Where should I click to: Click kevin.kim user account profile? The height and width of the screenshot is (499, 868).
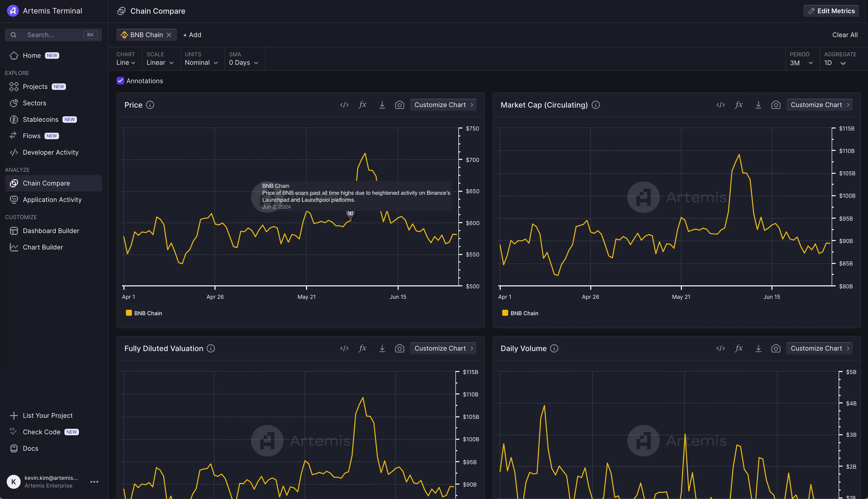(x=43, y=482)
